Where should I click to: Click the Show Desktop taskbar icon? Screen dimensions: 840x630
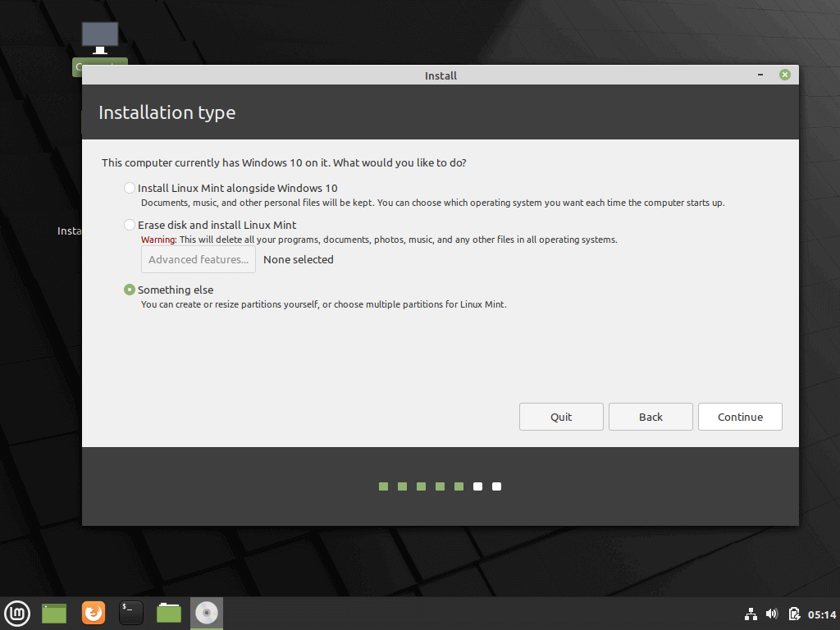coord(54,613)
